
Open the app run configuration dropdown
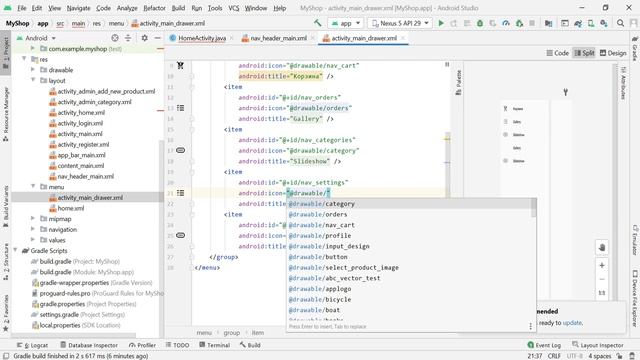click(345, 23)
